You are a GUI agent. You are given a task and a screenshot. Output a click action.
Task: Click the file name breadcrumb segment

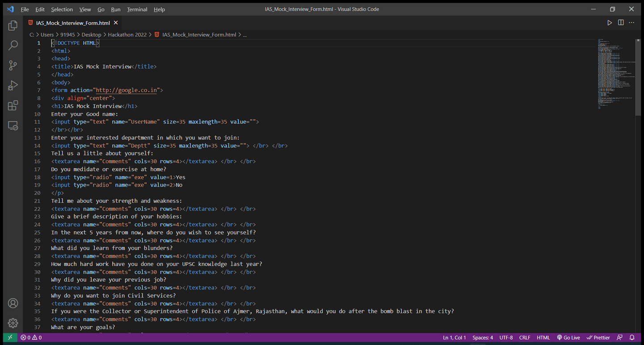coord(199,34)
